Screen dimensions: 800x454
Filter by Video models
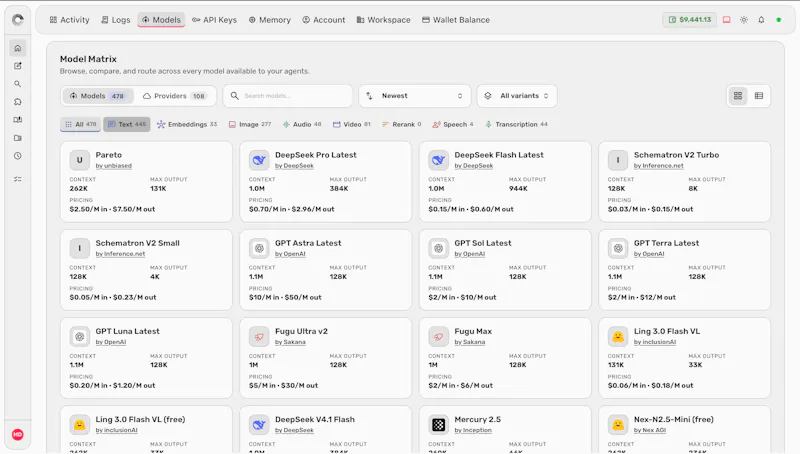352,124
